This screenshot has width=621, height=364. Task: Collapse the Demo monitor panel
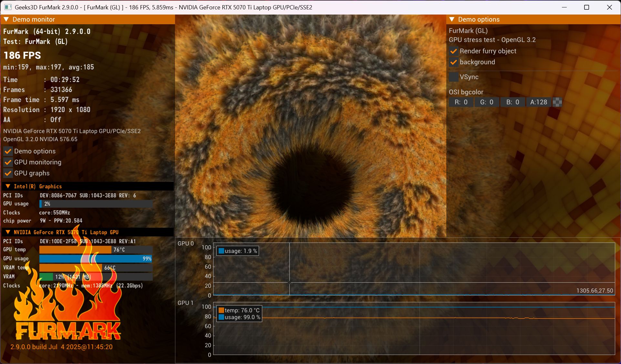pyautogui.click(x=6, y=19)
